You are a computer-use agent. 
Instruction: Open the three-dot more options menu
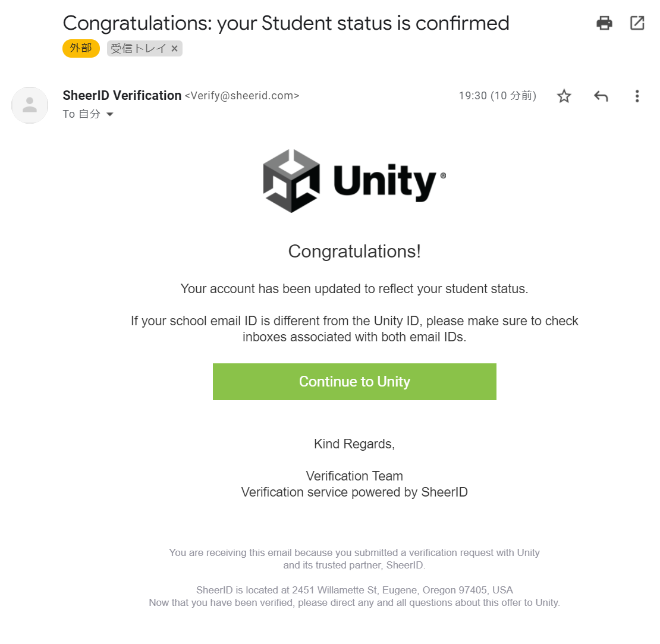(x=637, y=96)
